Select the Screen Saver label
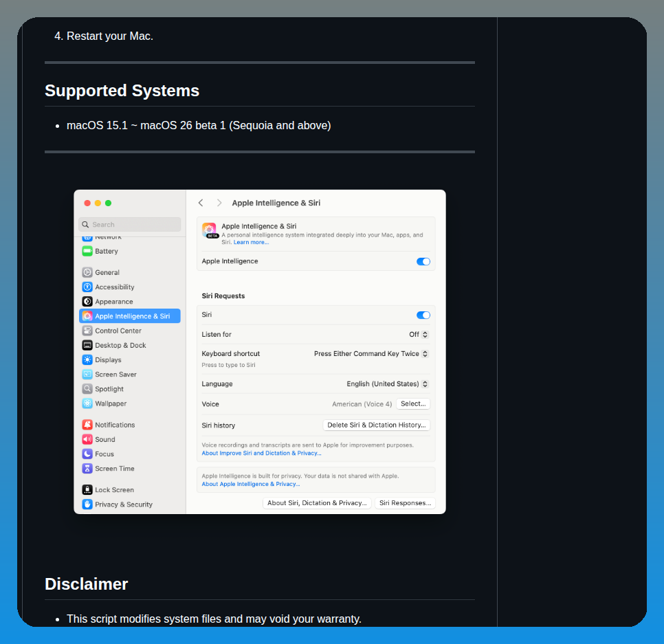 tap(115, 375)
